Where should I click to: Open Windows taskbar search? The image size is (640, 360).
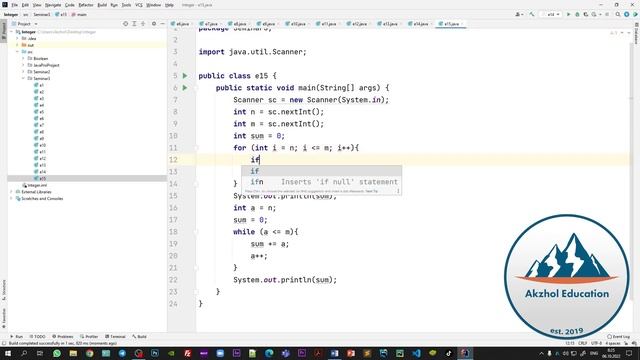coord(24,353)
